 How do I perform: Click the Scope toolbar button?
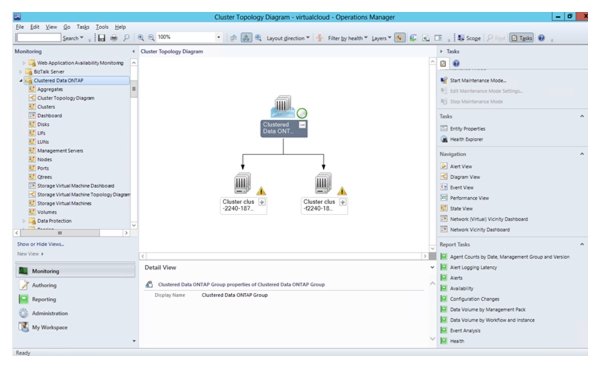click(469, 38)
